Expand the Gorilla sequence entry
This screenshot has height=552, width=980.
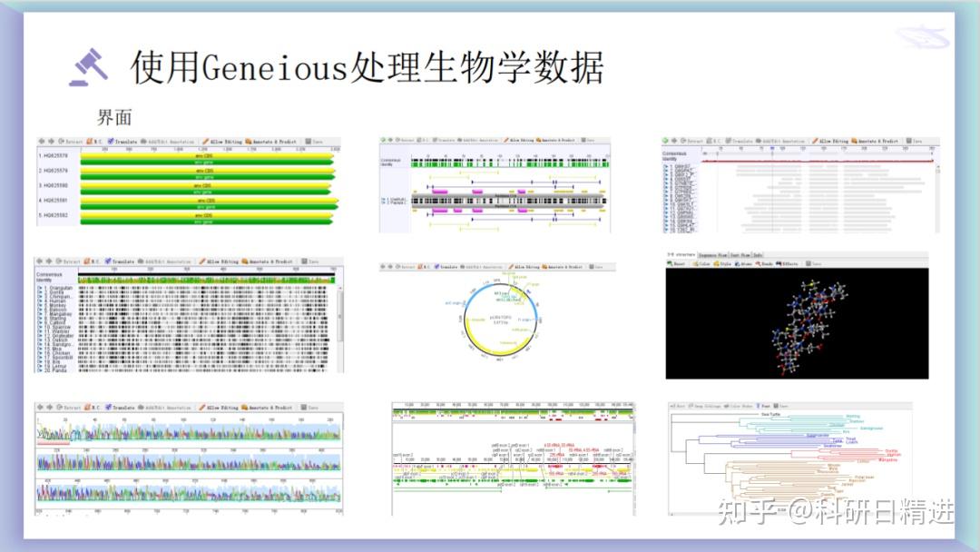(x=41, y=291)
